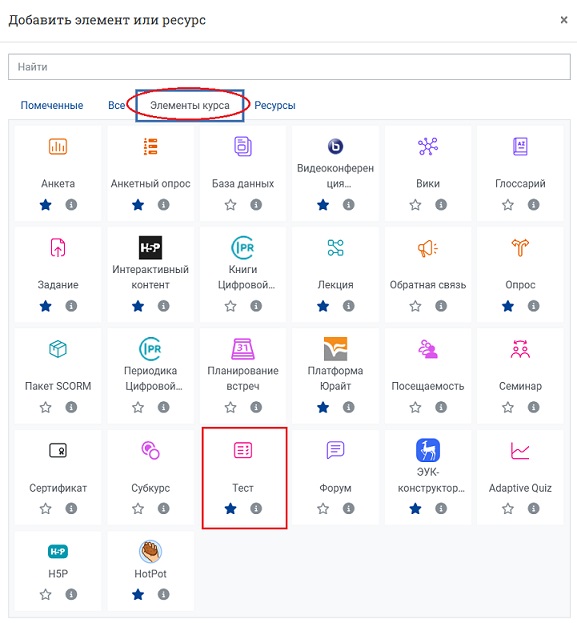Open the Ресурсы tab
Screen dimensions: 577x623
coord(275,105)
